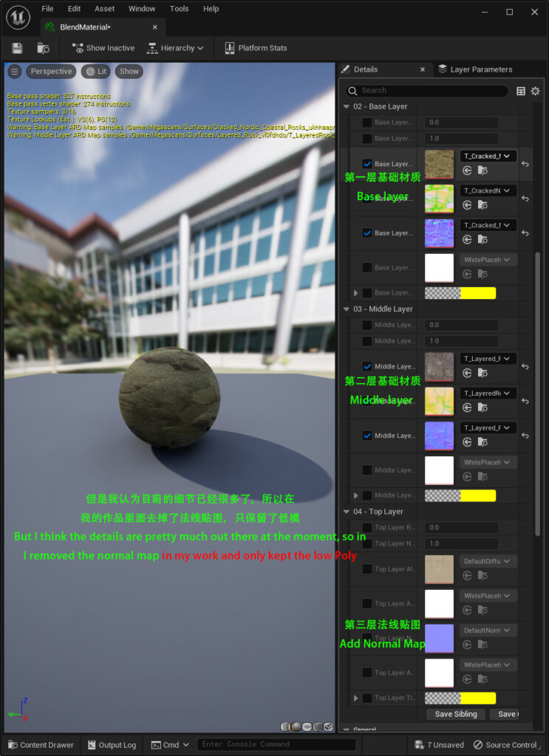Click the Save material icon in toolbar
Viewport: 549px width, 756px height.
[18, 48]
